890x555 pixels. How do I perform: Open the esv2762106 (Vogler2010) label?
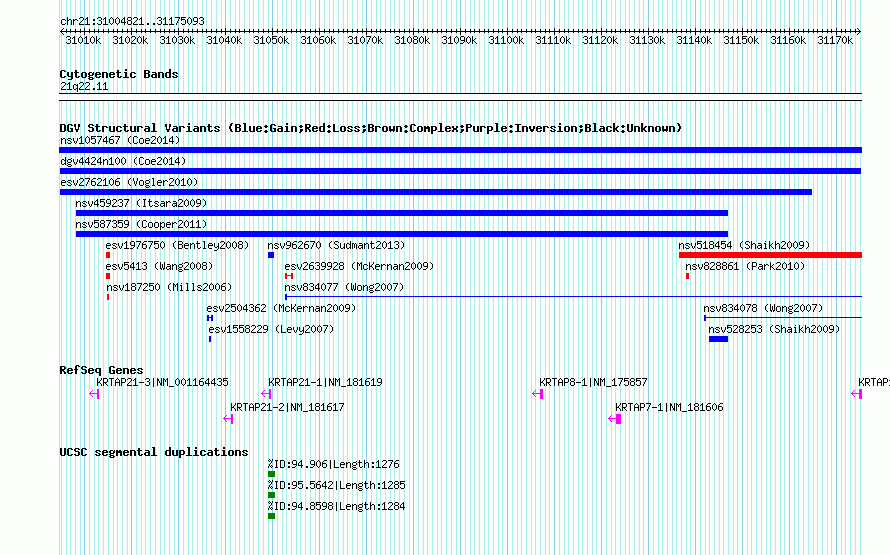click(x=129, y=182)
